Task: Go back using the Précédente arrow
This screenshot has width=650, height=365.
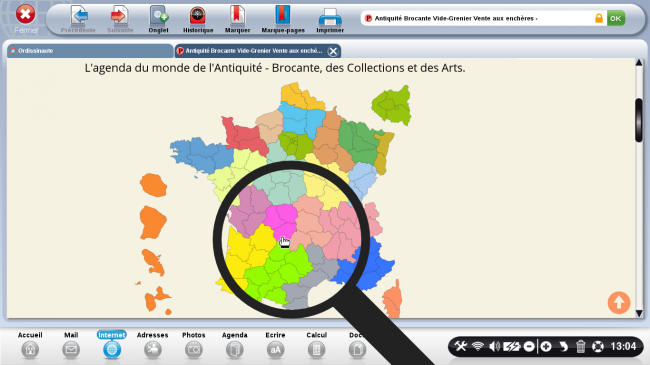Action: click(78, 19)
